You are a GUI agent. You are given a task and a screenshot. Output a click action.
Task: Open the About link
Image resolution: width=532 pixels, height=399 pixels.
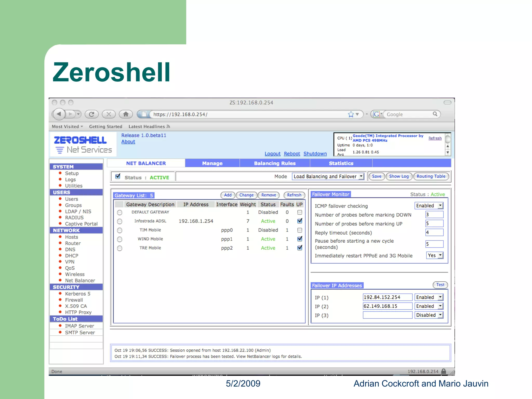click(128, 142)
